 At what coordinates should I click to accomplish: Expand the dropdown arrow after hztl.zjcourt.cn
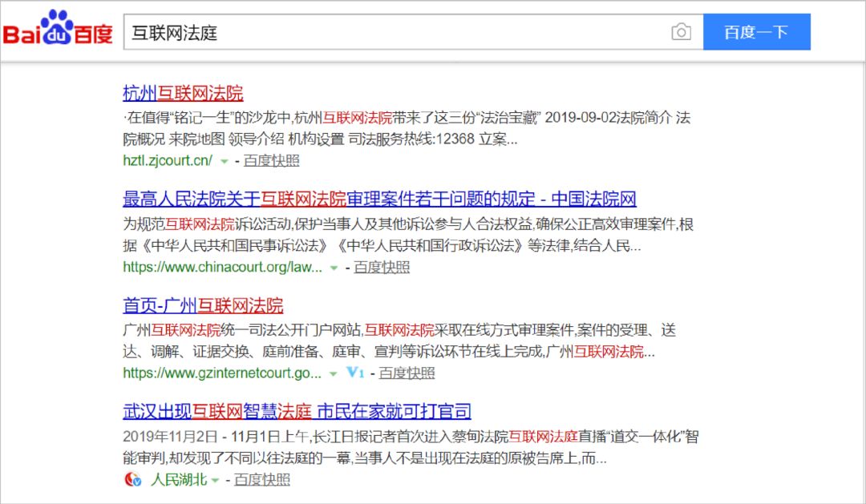226,161
